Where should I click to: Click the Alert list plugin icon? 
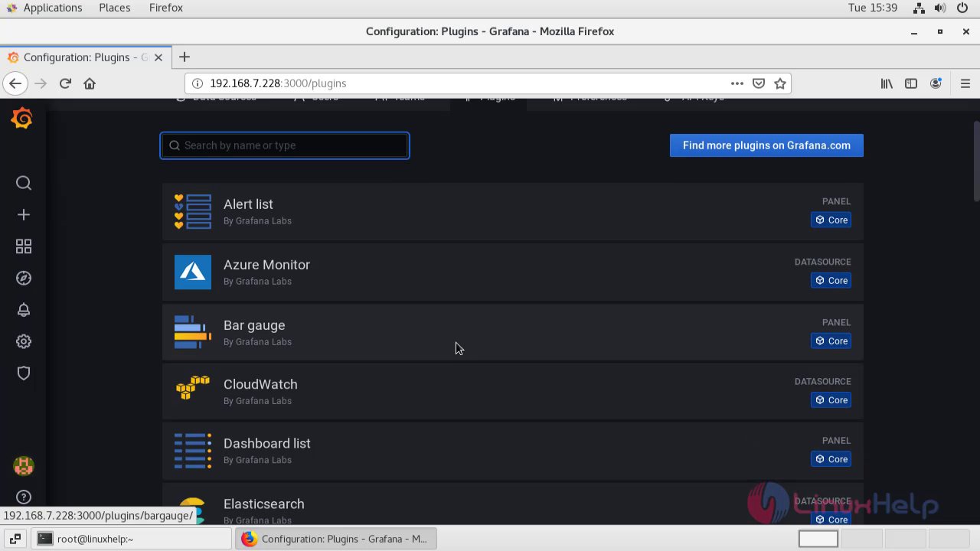click(x=193, y=212)
